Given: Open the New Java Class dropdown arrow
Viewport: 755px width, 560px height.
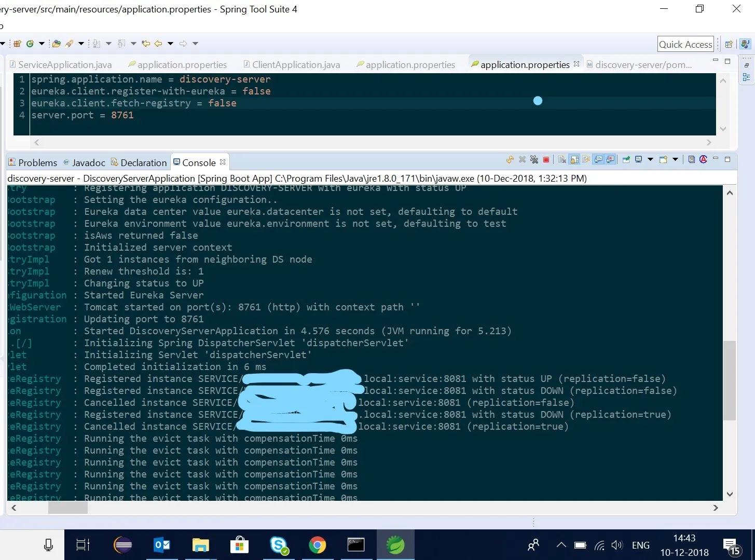Looking at the screenshot, I should point(42,44).
